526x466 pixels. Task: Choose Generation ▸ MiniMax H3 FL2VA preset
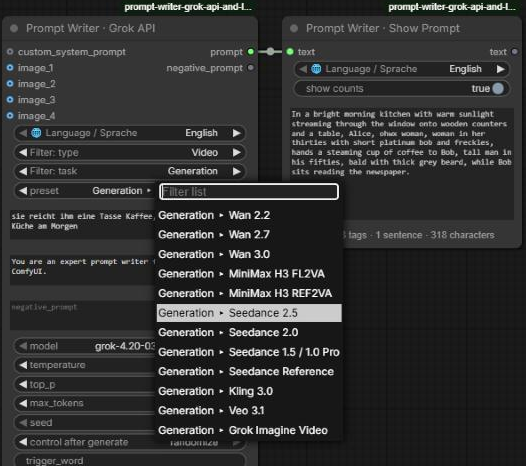point(249,274)
